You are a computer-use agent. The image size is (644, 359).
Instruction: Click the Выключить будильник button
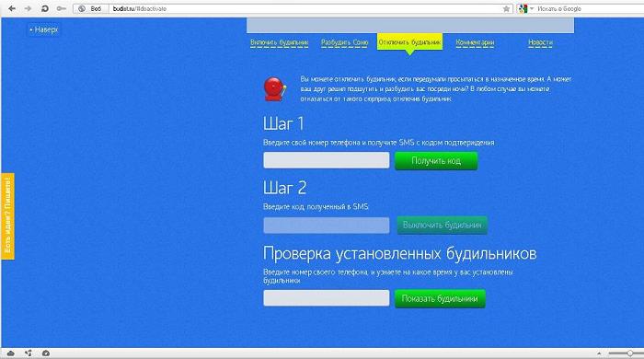[442, 226]
